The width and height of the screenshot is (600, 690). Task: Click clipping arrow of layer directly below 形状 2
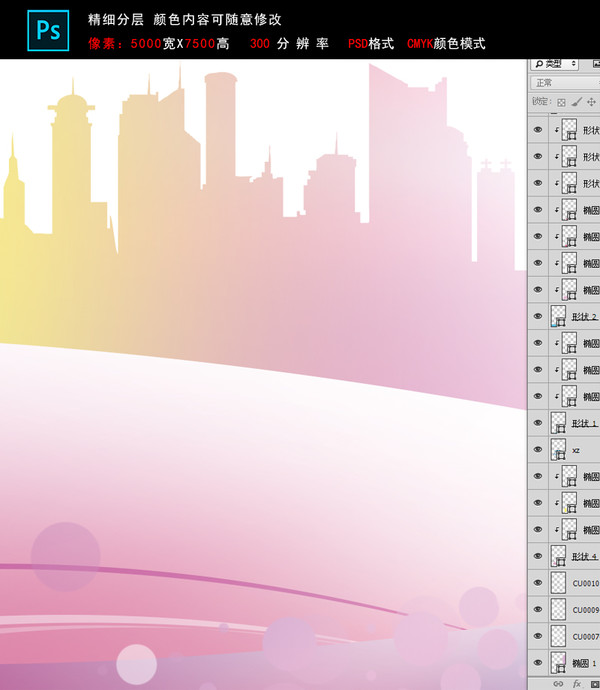556,343
